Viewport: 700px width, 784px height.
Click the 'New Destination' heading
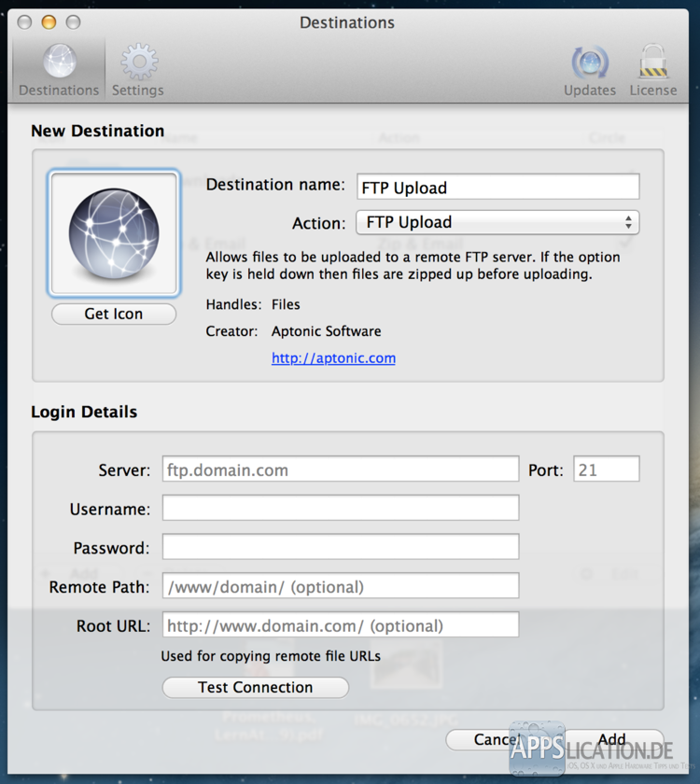click(97, 131)
